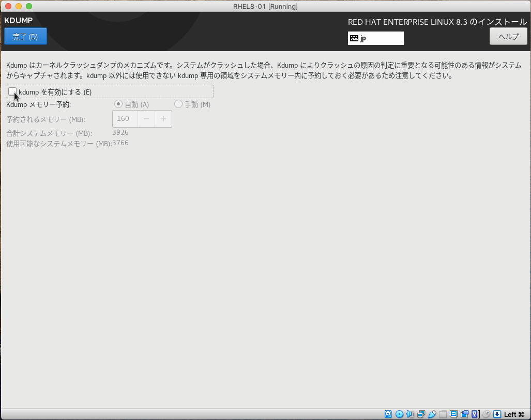Click the 完了 button to finish
Image resolution: width=531 pixels, height=420 pixels.
pos(25,36)
